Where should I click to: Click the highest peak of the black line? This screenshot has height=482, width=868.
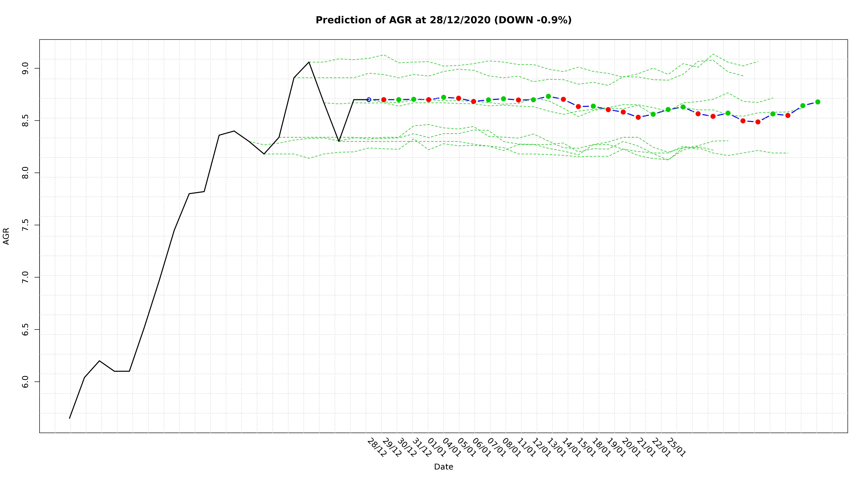[x=309, y=62]
